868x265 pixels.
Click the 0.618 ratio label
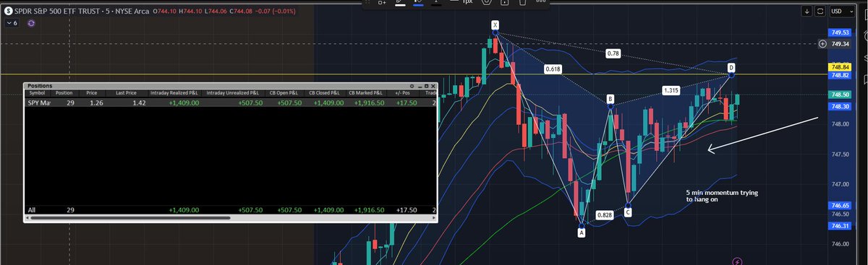[554, 70]
